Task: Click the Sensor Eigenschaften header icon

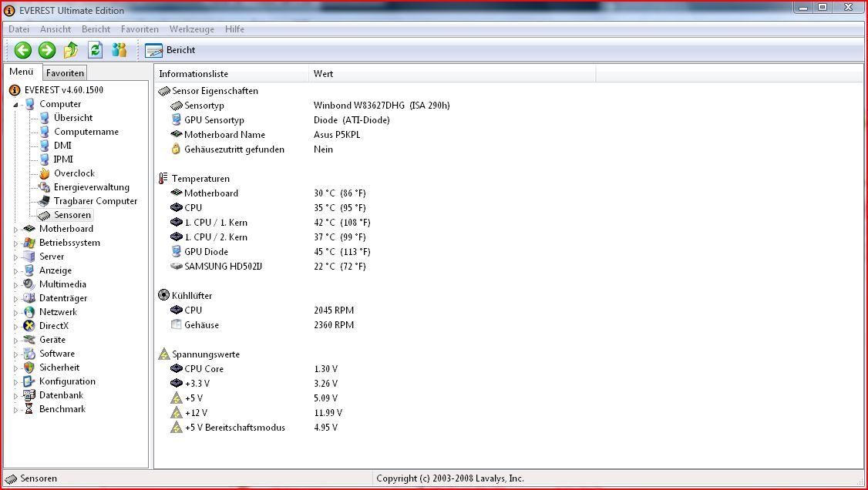Action: [x=164, y=91]
